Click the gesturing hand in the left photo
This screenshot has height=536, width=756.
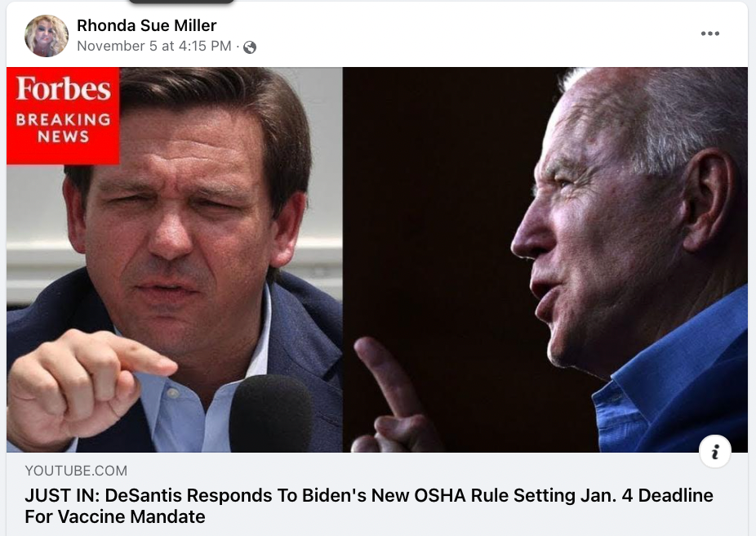pos(82,386)
